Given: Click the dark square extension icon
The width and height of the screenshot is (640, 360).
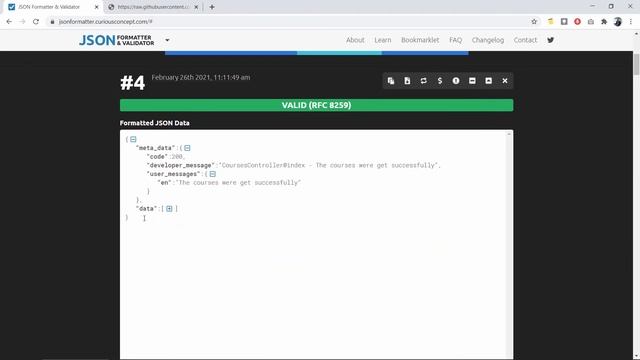Looking at the screenshot, I should pos(564,22).
